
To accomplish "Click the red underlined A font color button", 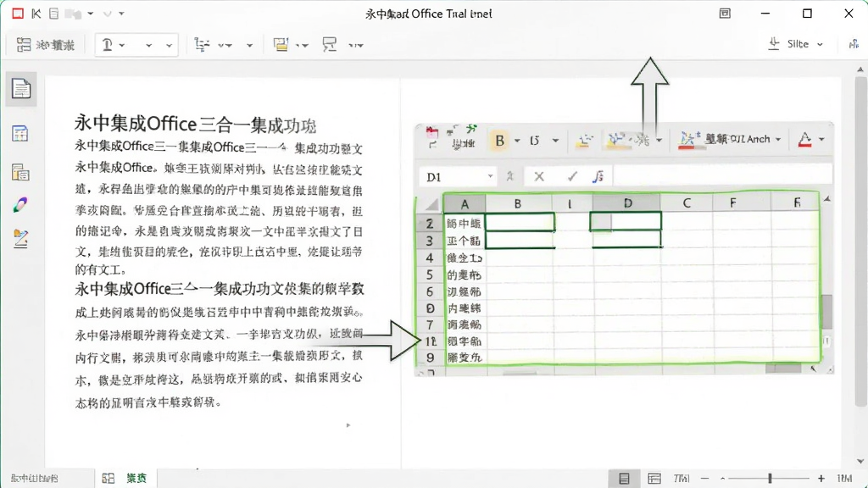I will pos(805,140).
